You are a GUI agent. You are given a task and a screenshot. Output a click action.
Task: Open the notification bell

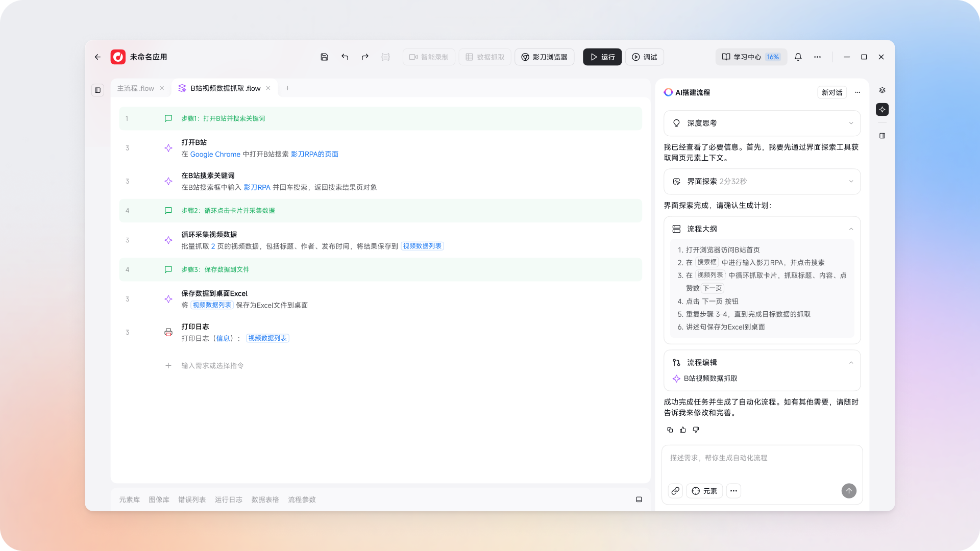[798, 57]
